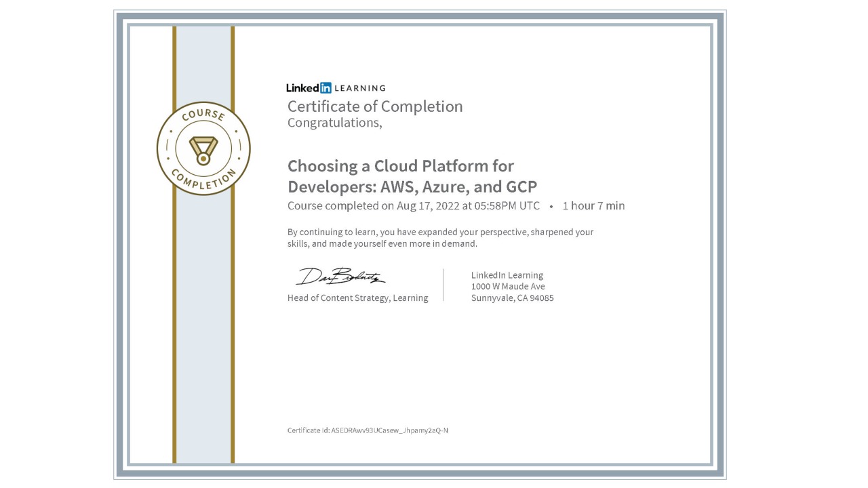Viewport: 868px width, 488px height.
Task: Click the 1000 W Maude Ave address line
Action: [x=508, y=287]
